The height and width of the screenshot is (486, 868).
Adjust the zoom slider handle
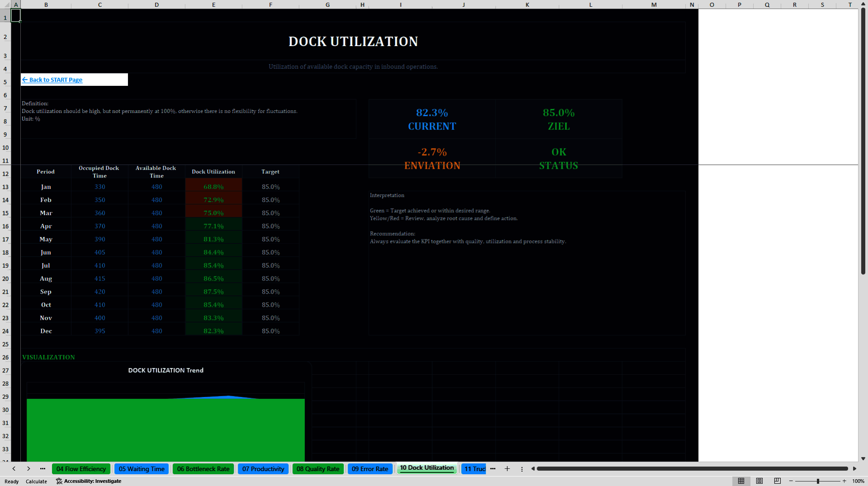[x=818, y=481]
